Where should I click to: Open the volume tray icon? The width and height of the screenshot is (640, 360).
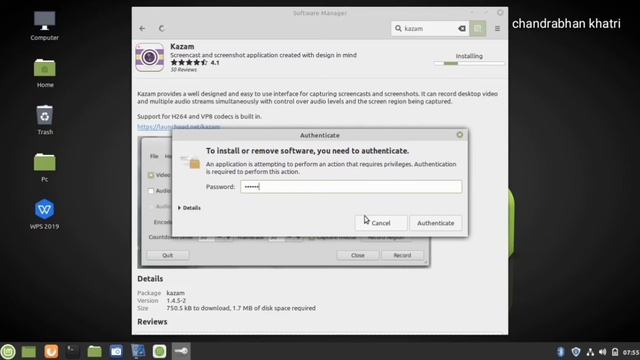[x=602, y=352]
